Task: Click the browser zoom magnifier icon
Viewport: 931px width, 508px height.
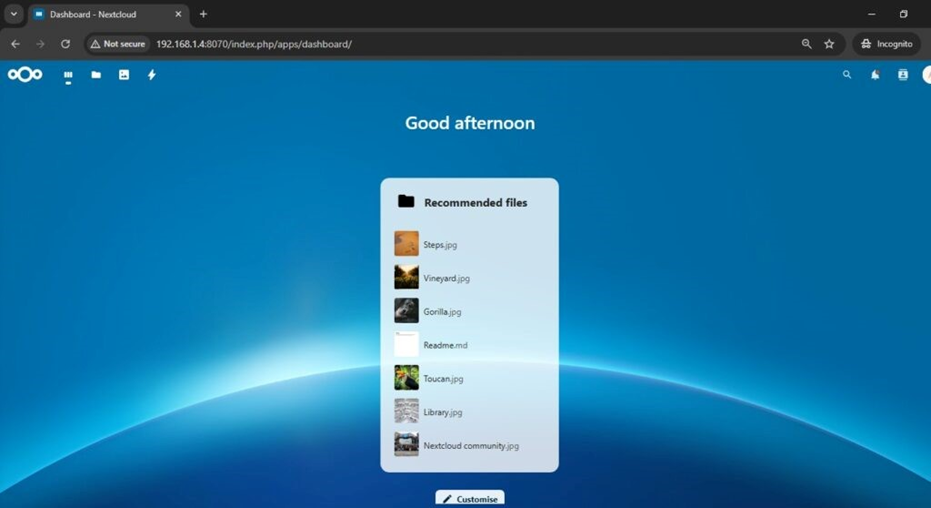Action: (806, 44)
